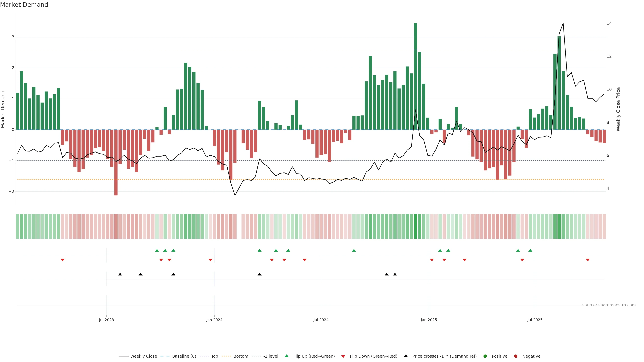Click the Weekly Close Price right axis title

pyautogui.click(x=618, y=109)
